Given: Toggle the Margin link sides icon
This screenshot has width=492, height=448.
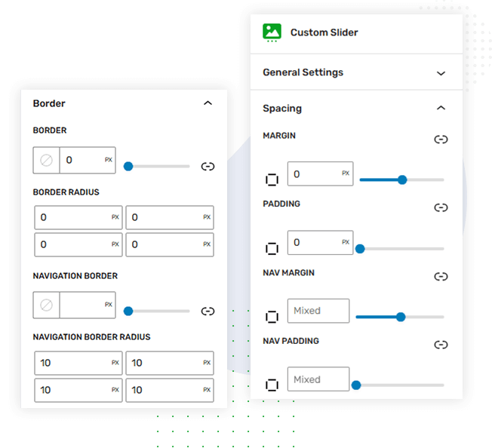Looking at the screenshot, I should coord(441,140).
